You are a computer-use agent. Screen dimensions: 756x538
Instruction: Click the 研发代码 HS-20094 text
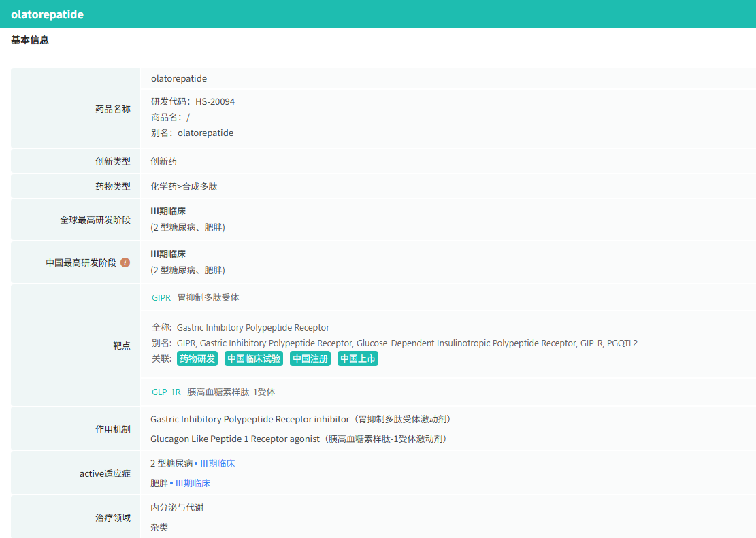tap(193, 101)
